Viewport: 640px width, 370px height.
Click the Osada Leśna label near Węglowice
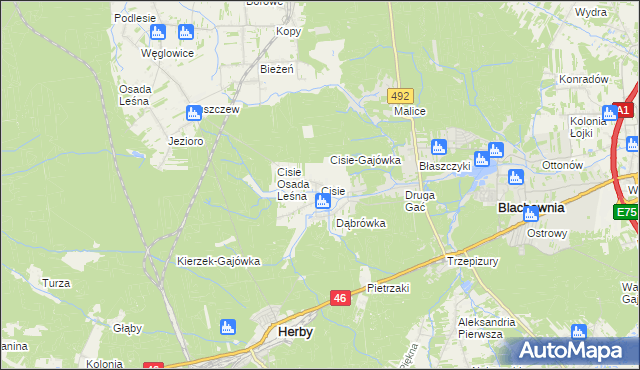(x=135, y=95)
